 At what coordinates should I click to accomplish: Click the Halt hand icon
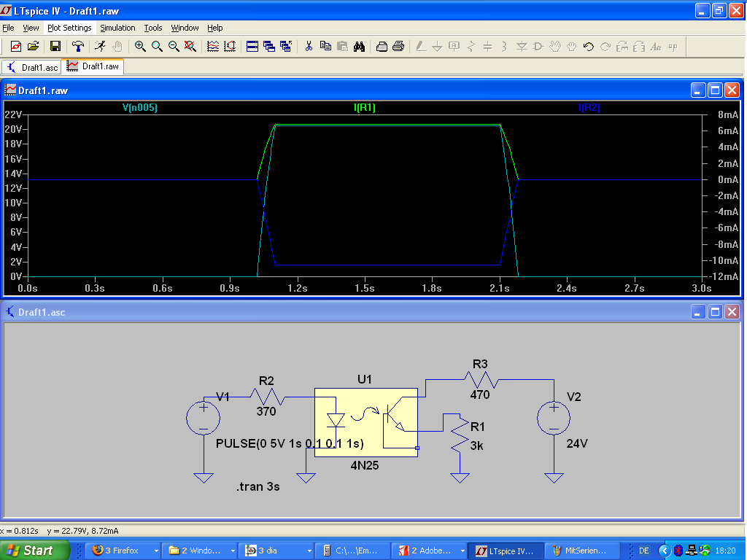pos(117,47)
